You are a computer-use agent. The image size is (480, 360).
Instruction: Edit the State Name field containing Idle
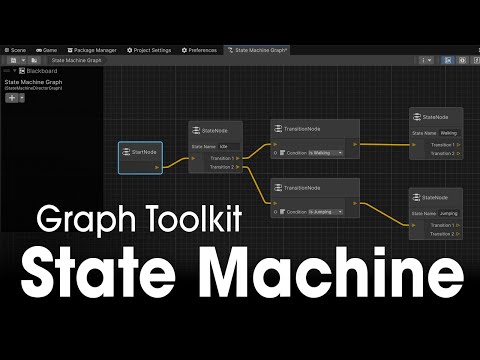229,147
